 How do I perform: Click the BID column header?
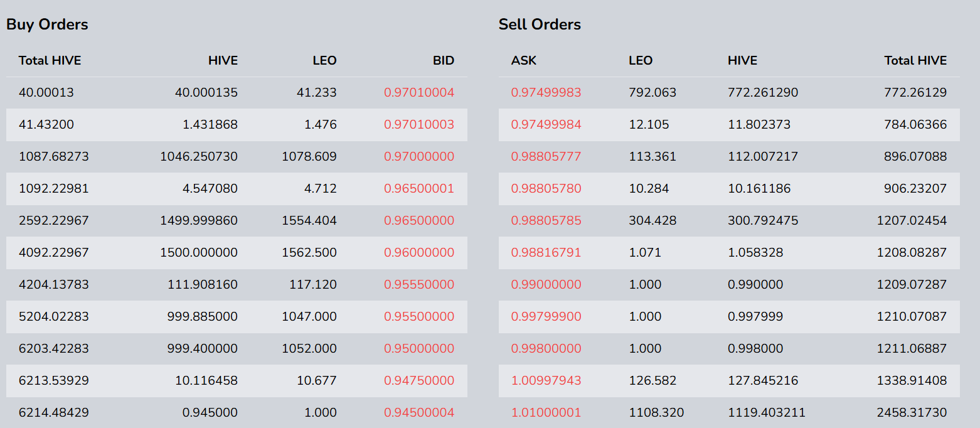point(443,61)
